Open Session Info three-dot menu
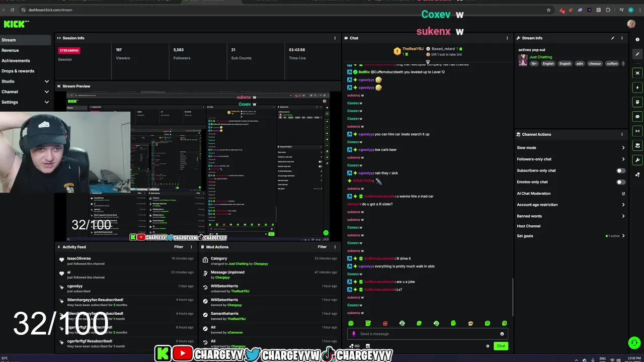The width and height of the screenshot is (644, 362). click(335, 38)
